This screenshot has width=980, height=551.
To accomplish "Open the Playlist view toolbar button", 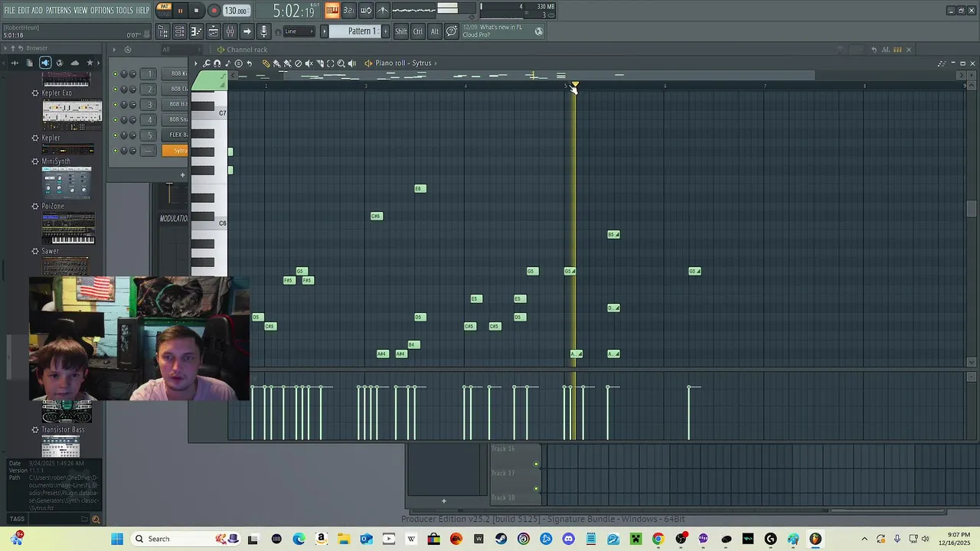I will point(213,31).
